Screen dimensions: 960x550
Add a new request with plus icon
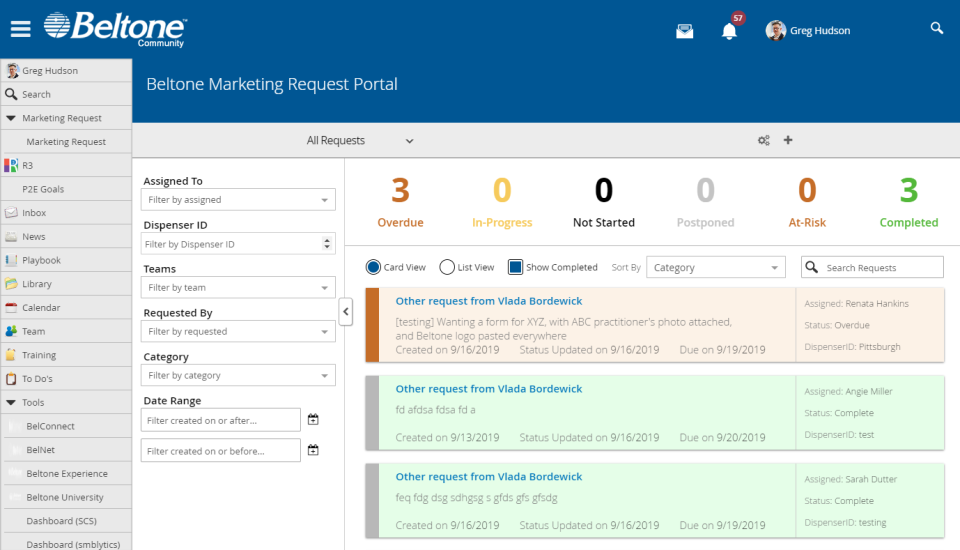[788, 141]
